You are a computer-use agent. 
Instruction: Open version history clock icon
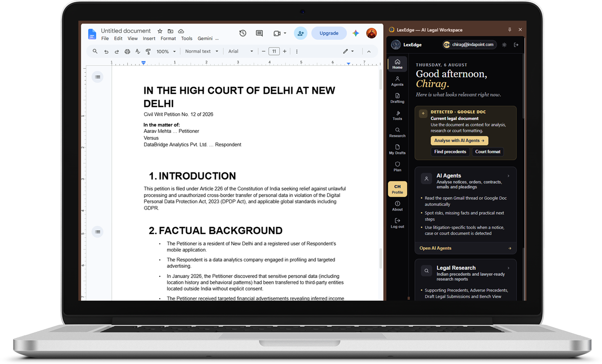243,33
